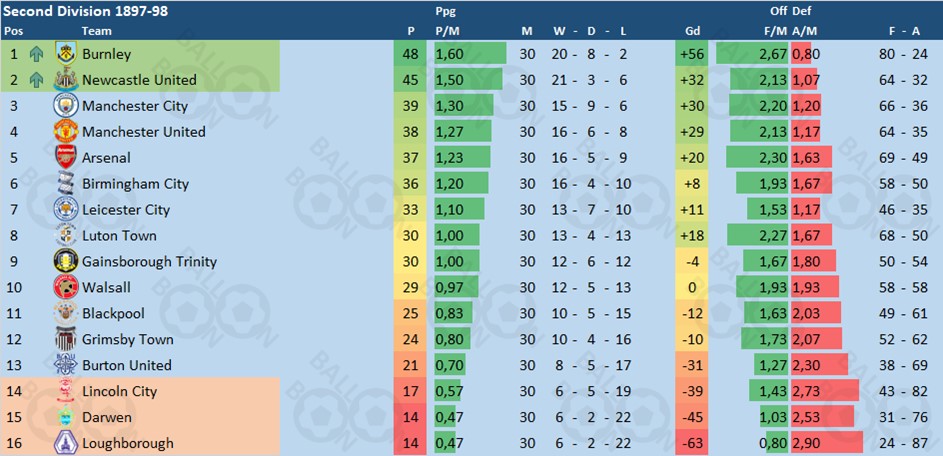Click the Manchester City club crest

[x=64, y=105]
